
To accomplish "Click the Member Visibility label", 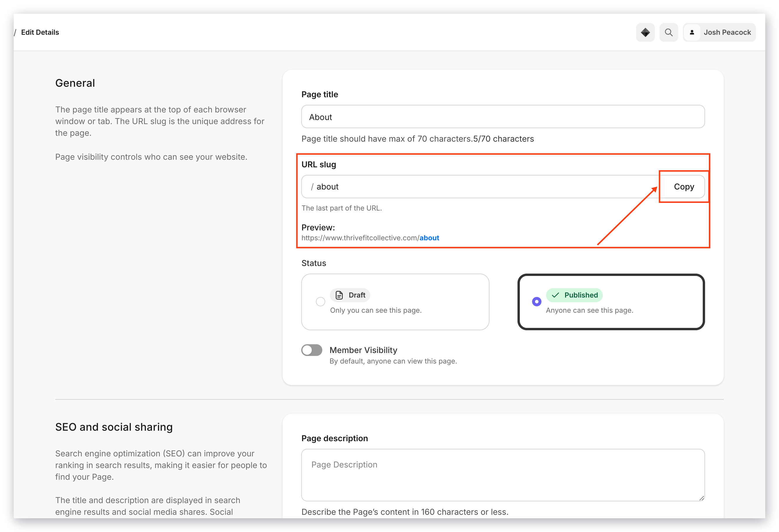I will [x=363, y=350].
